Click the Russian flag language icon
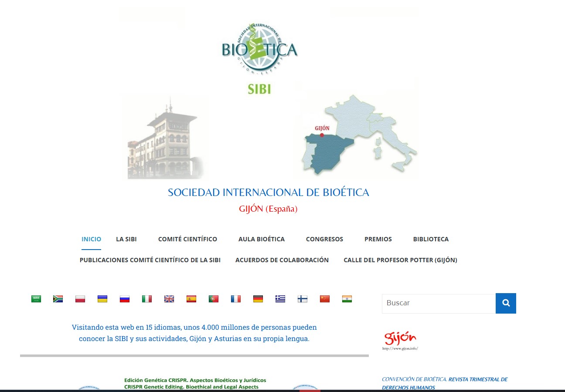The height and width of the screenshot is (392, 565). point(124,299)
